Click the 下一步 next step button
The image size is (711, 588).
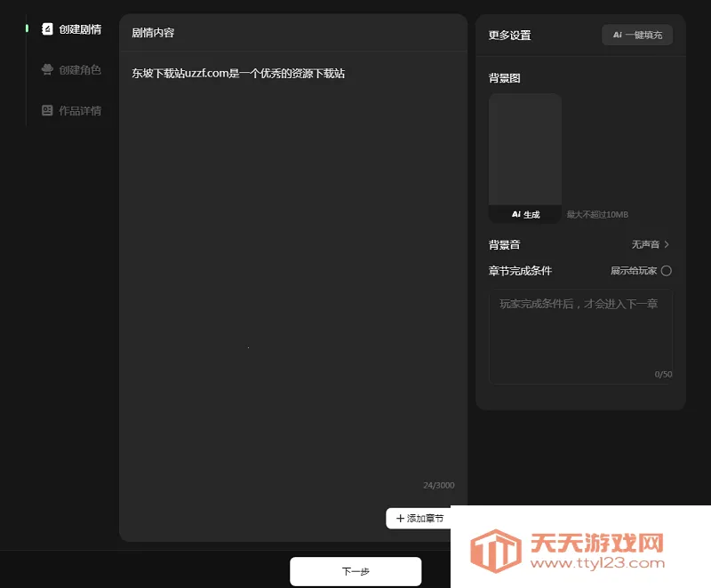pos(355,571)
